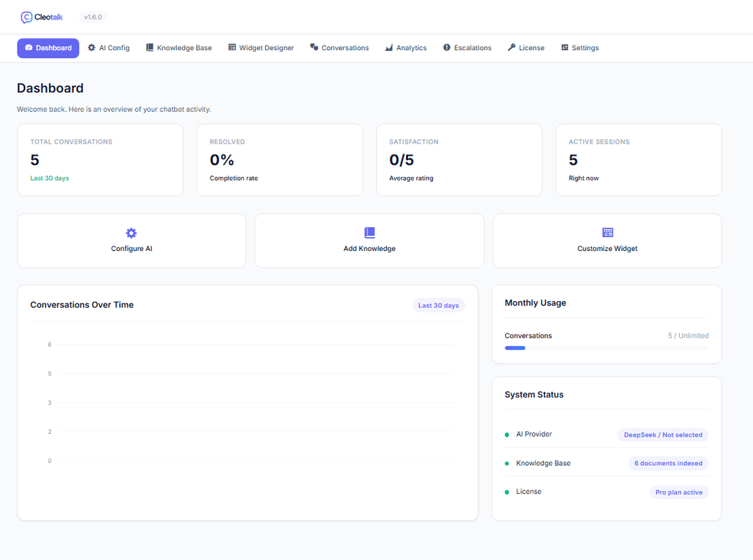Click the v1.6.0 version badge
The width and height of the screenshot is (753, 560).
tap(93, 17)
